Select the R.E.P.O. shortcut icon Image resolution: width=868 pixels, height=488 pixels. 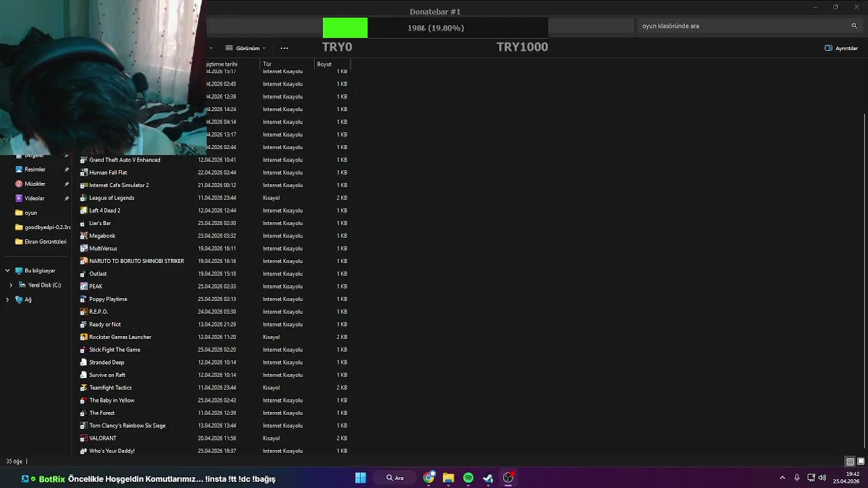(x=84, y=312)
